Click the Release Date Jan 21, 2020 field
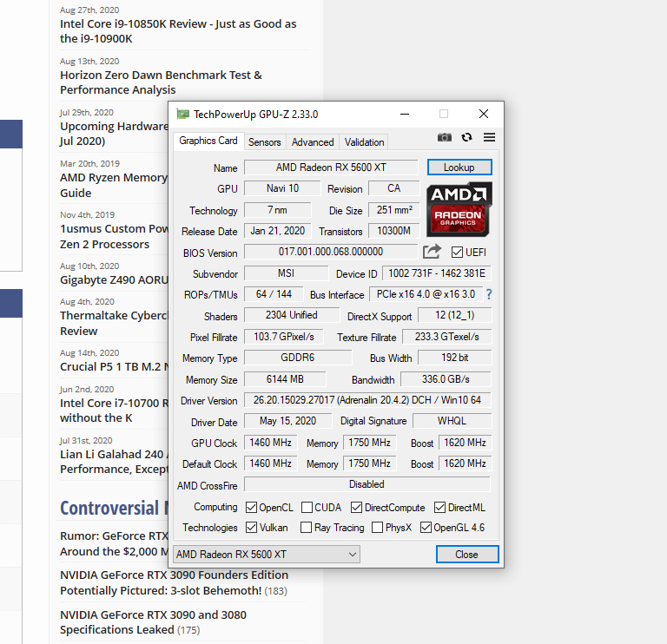Viewport: 667px width, 644px height. coord(278,231)
